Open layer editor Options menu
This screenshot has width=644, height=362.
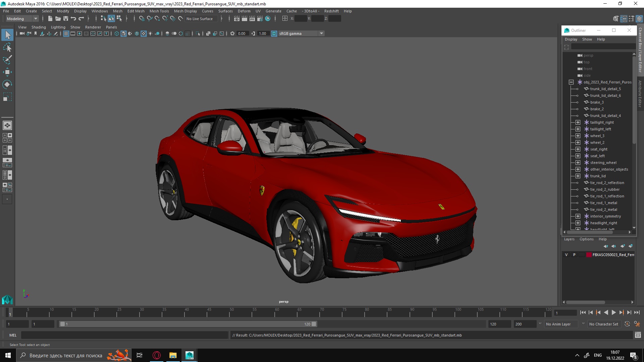coord(586,239)
